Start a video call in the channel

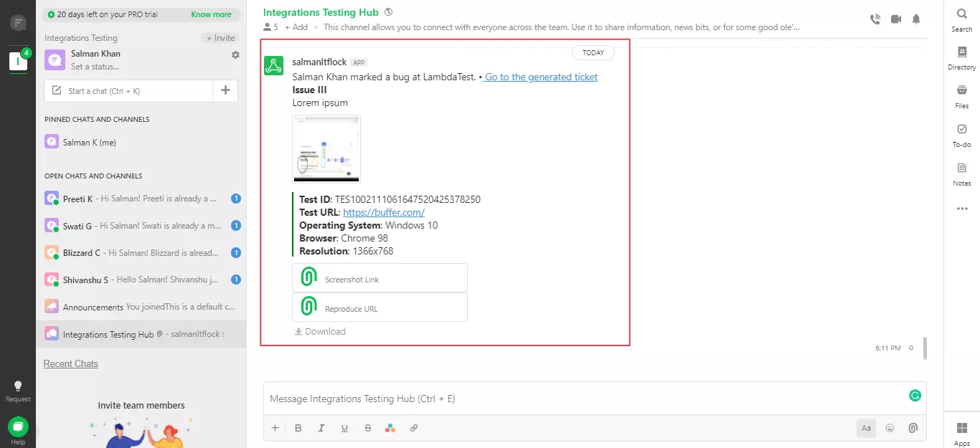895,19
